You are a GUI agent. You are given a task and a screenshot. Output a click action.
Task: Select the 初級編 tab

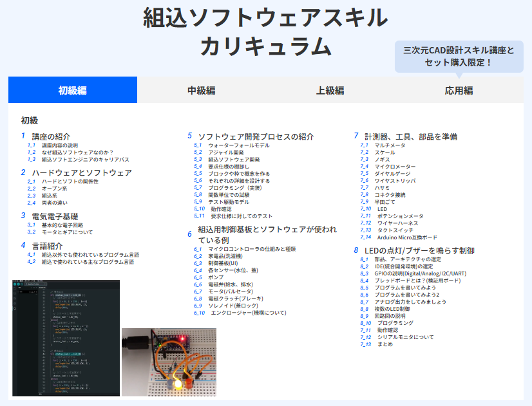point(73,90)
